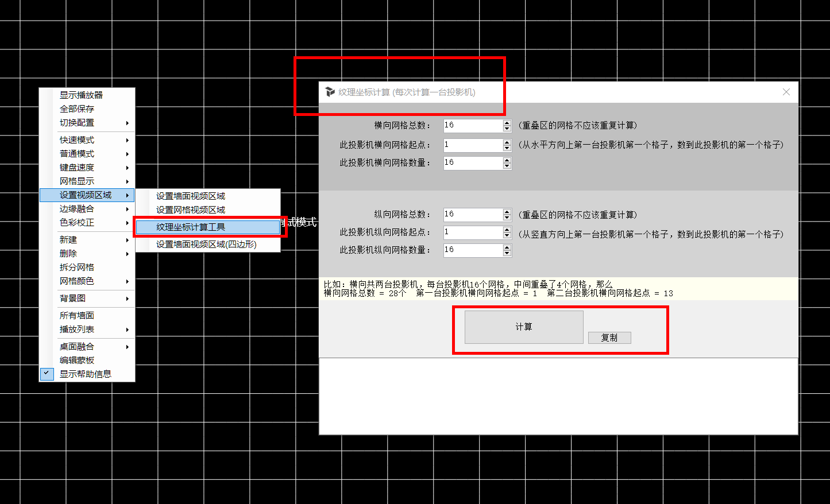Choose 新建 from the context menu

point(87,240)
